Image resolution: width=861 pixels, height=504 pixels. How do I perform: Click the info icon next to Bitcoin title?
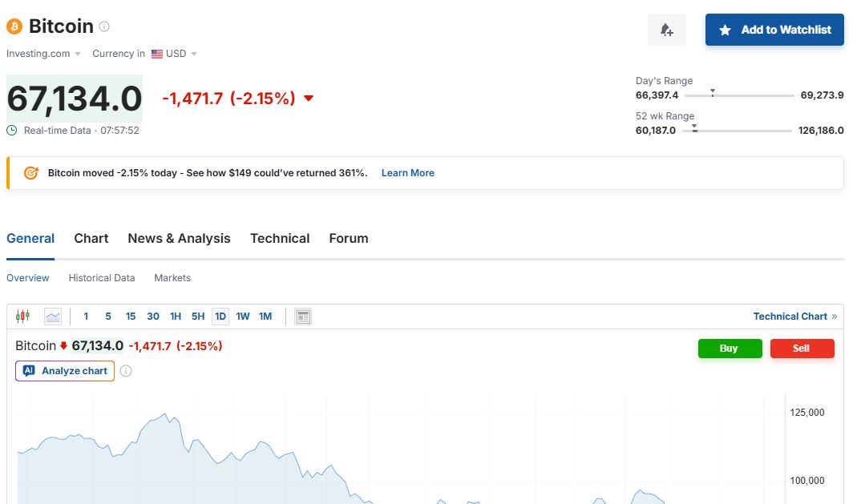(x=104, y=26)
